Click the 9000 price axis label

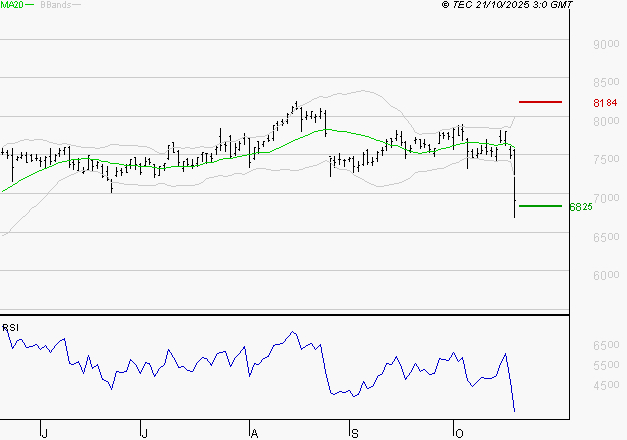pyautogui.click(x=606, y=44)
